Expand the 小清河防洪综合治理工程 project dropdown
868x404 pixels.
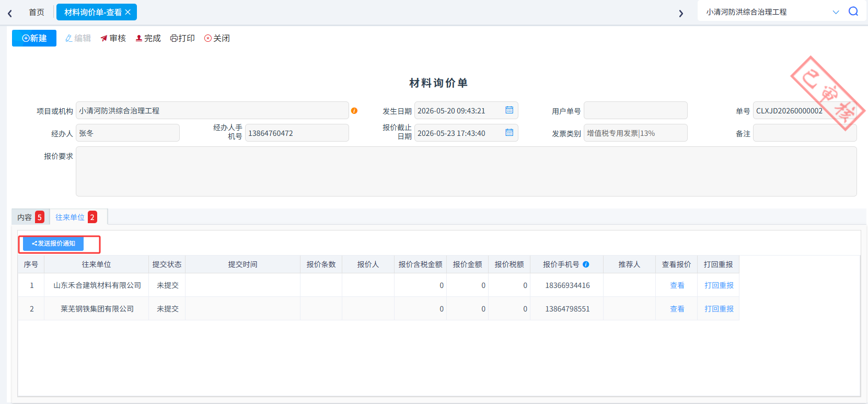[x=836, y=12]
